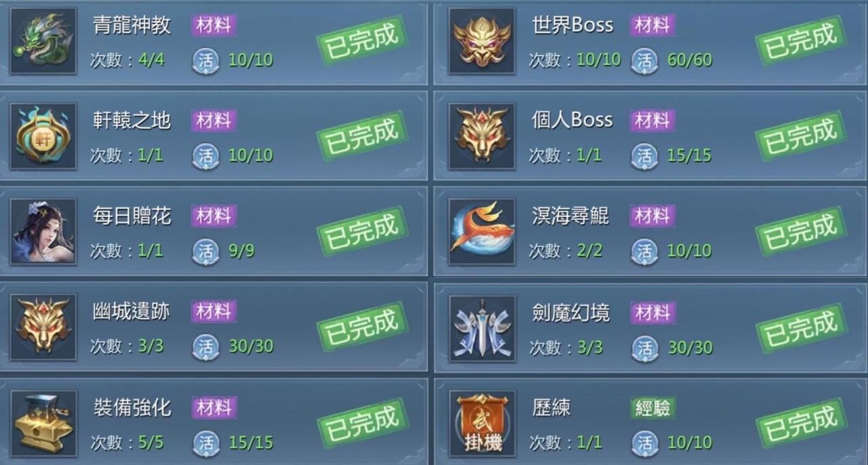868x465 pixels.
Task: Click the 個人Boss wolf head icon
Action: coord(482,136)
